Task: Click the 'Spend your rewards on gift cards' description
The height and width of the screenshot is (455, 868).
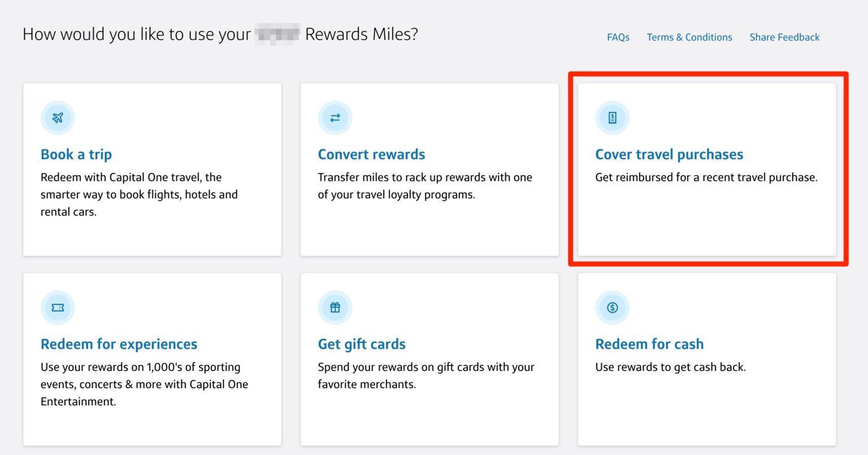Action: click(x=426, y=375)
